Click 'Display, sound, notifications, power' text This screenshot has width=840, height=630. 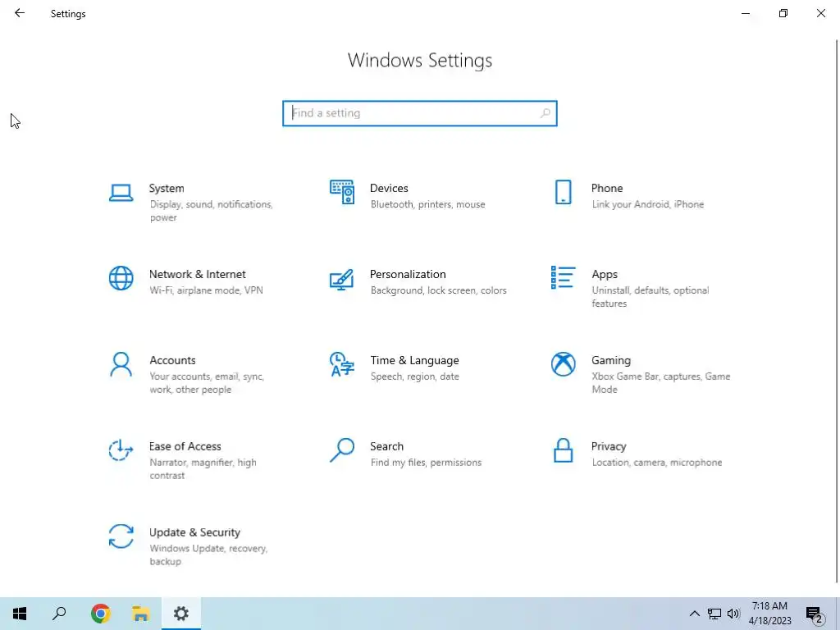point(211,211)
